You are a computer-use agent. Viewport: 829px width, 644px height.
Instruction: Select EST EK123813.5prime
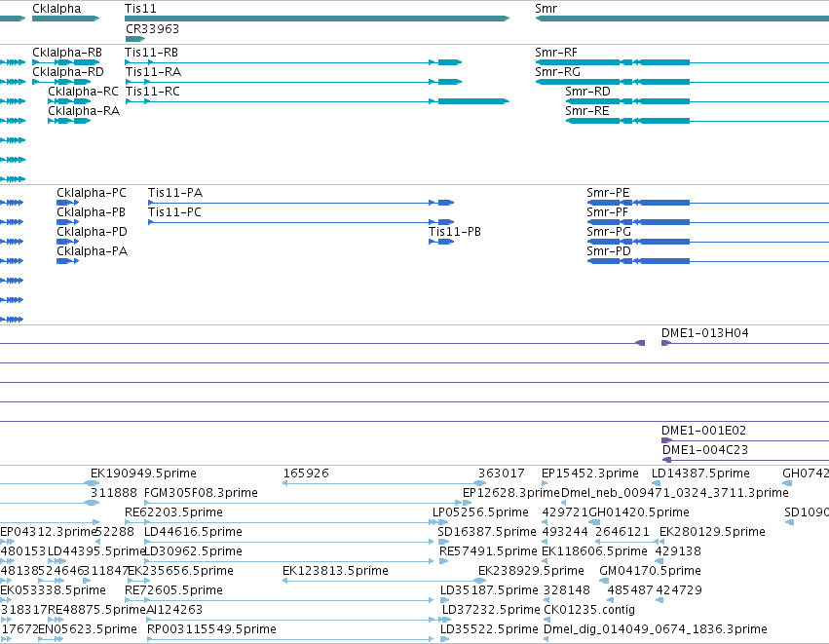(x=335, y=571)
